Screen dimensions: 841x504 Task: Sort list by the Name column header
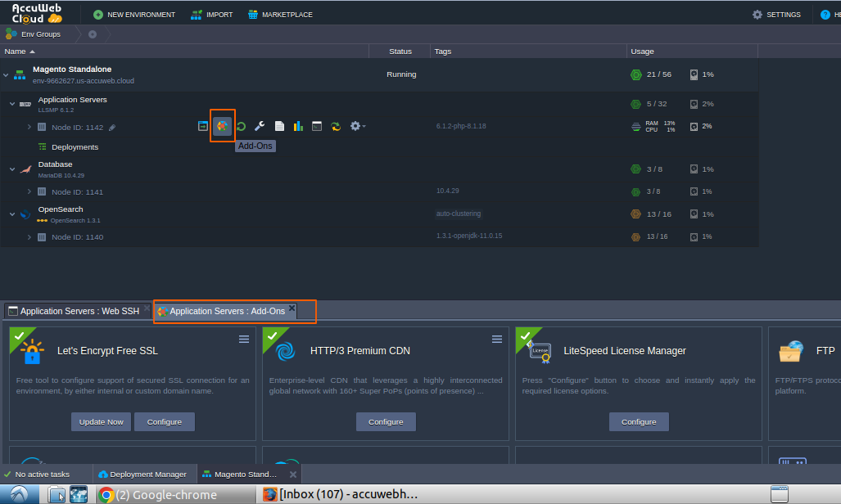pos(16,52)
